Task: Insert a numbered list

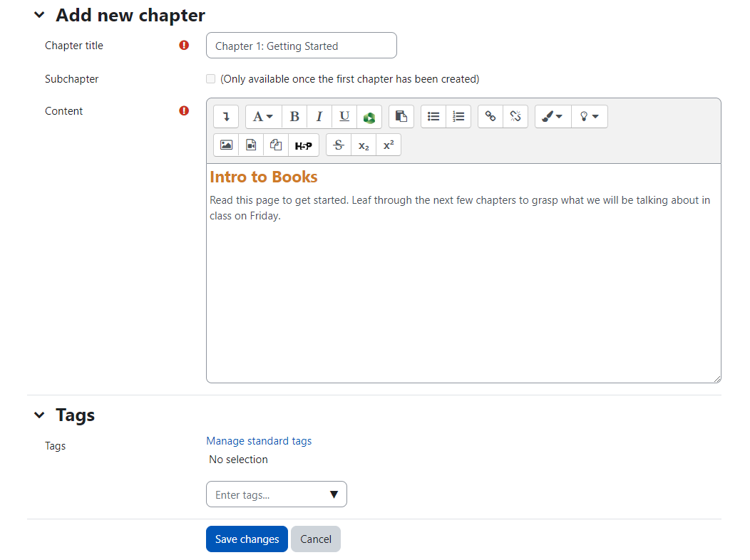Action: pos(458,117)
